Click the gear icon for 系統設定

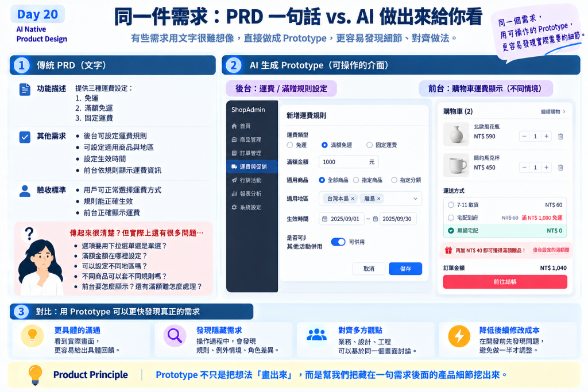pos(234,207)
